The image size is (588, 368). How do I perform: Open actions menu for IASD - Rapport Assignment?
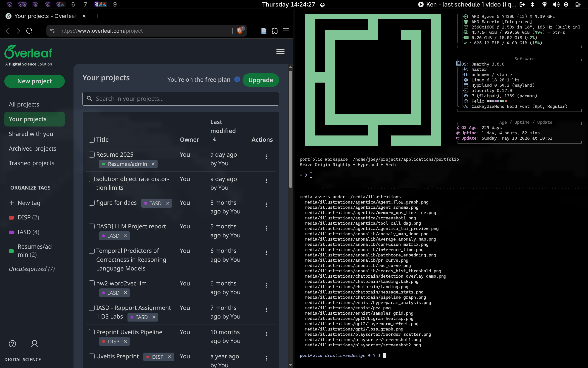pyautogui.click(x=266, y=310)
